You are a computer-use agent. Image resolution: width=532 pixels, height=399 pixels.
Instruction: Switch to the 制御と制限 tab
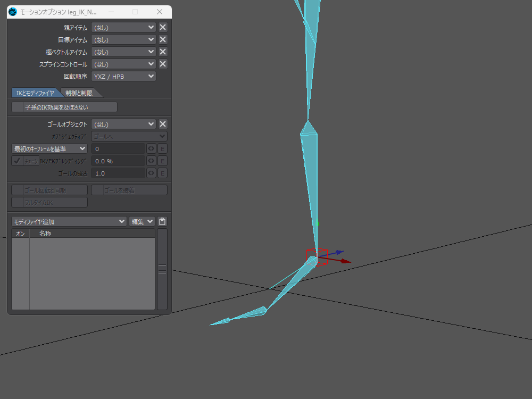coord(79,93)
